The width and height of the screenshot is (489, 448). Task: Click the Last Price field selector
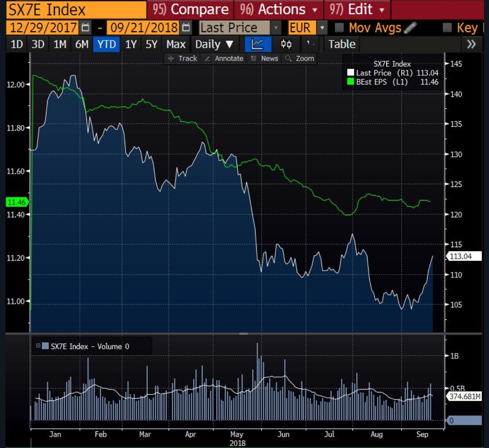[234, 28]
